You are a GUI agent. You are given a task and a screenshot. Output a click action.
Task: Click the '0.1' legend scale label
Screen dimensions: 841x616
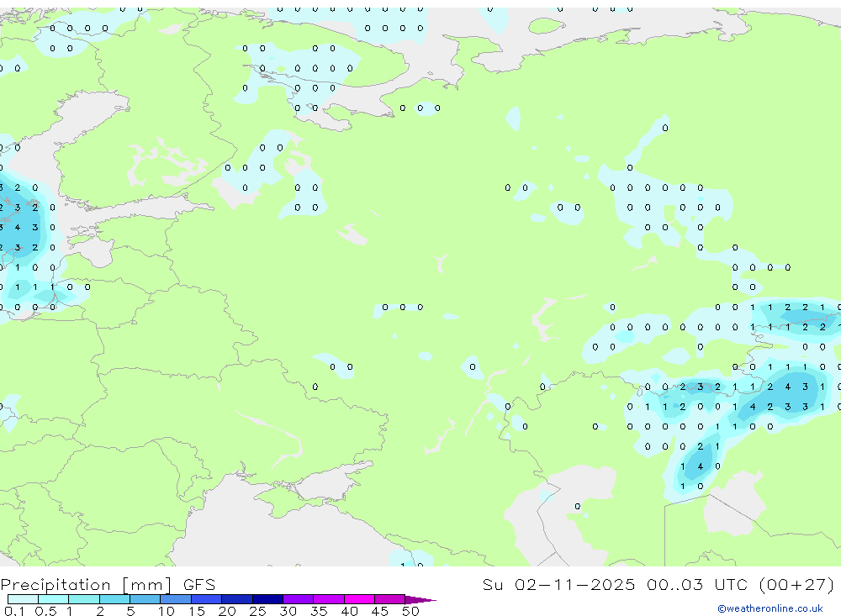14,611
